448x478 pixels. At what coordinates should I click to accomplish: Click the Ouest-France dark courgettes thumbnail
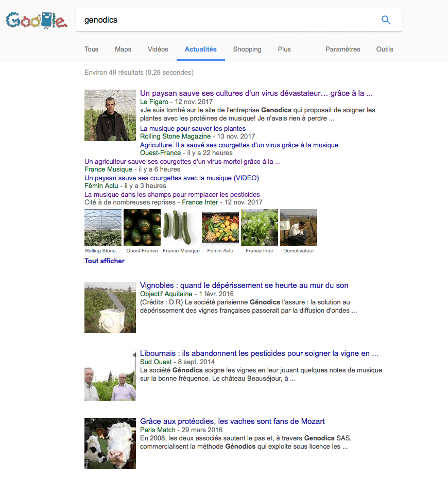[142, 228]
